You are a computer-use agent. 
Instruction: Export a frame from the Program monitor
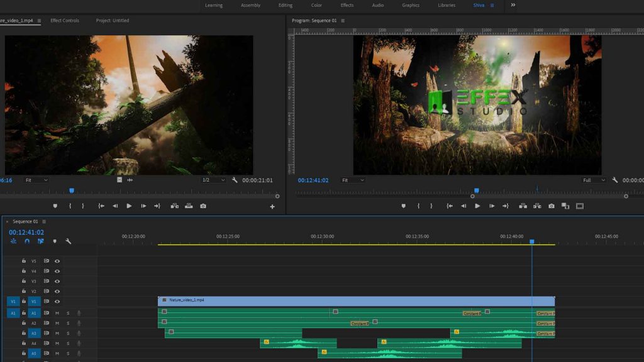pos(552,206)
